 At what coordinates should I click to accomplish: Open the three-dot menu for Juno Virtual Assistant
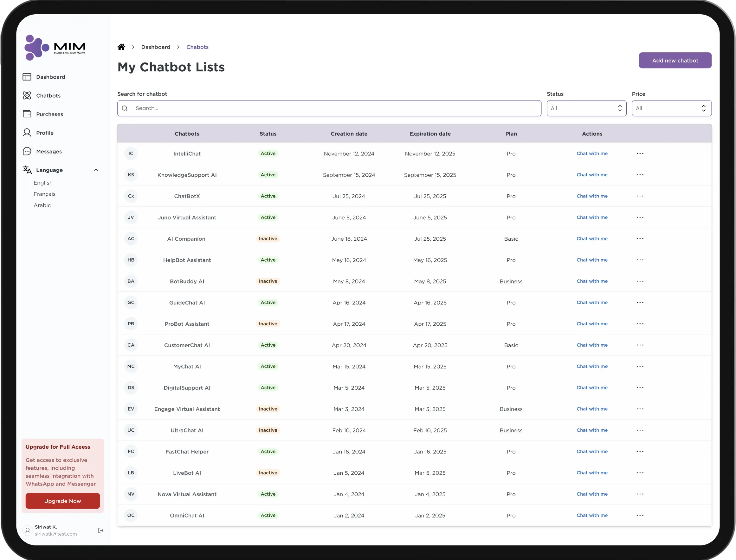coord(640,217)
